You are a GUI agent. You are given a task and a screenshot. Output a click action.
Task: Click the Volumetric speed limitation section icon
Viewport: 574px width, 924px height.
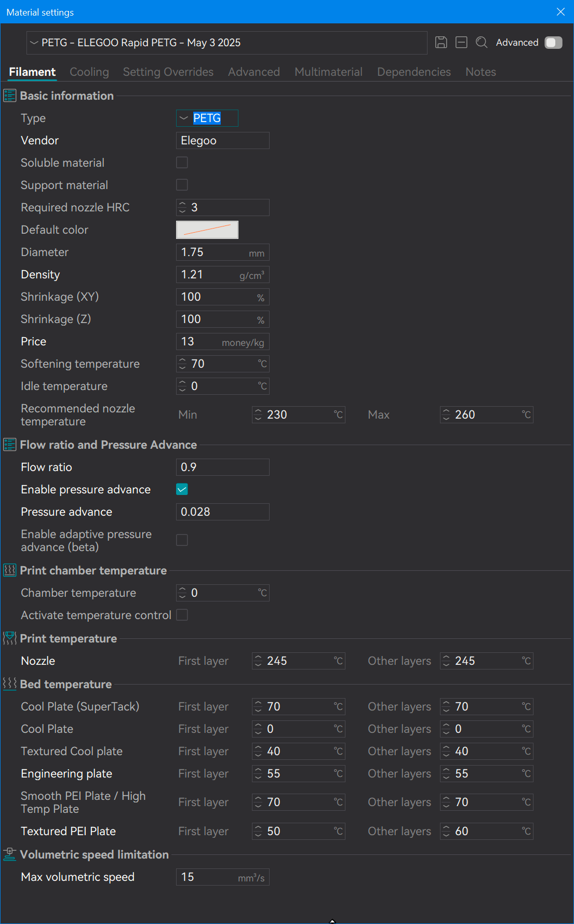(x=10, y=854)
